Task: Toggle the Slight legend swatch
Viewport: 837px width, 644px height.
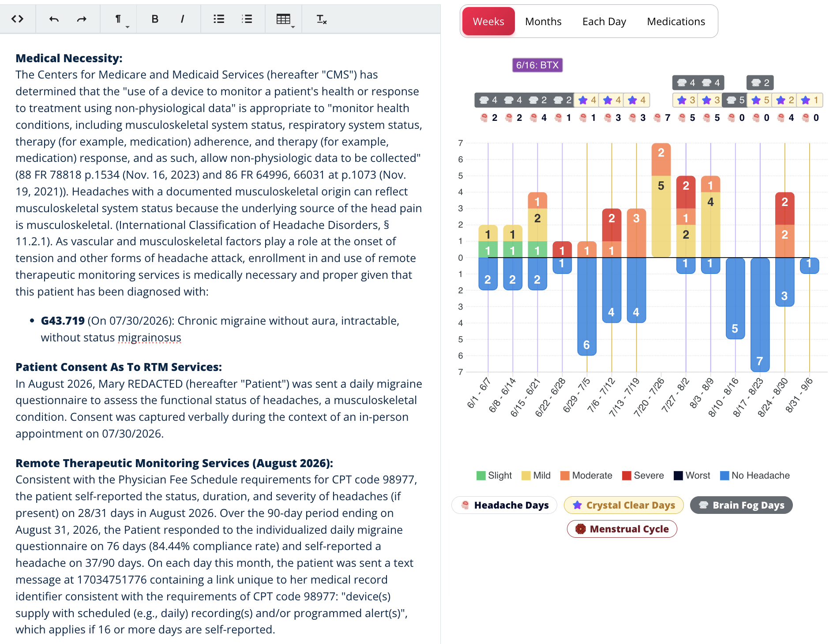Action: pyautogui.click(x=481, y=476)
